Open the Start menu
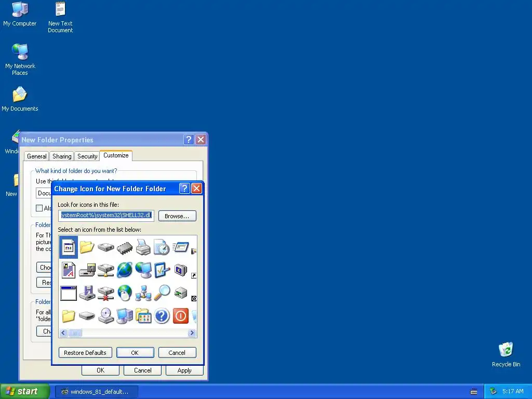Viewport: 532px width, 399px height. (25, 391)
